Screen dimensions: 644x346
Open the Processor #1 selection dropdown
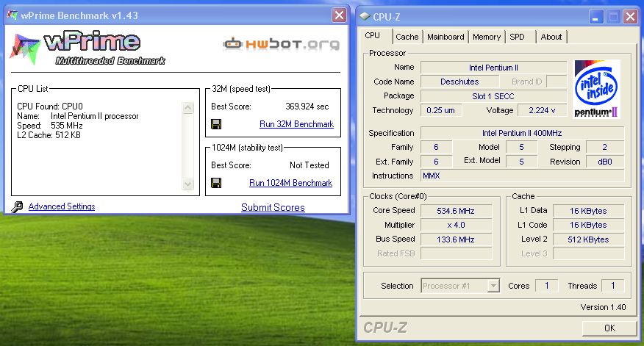tap(493, 286)
